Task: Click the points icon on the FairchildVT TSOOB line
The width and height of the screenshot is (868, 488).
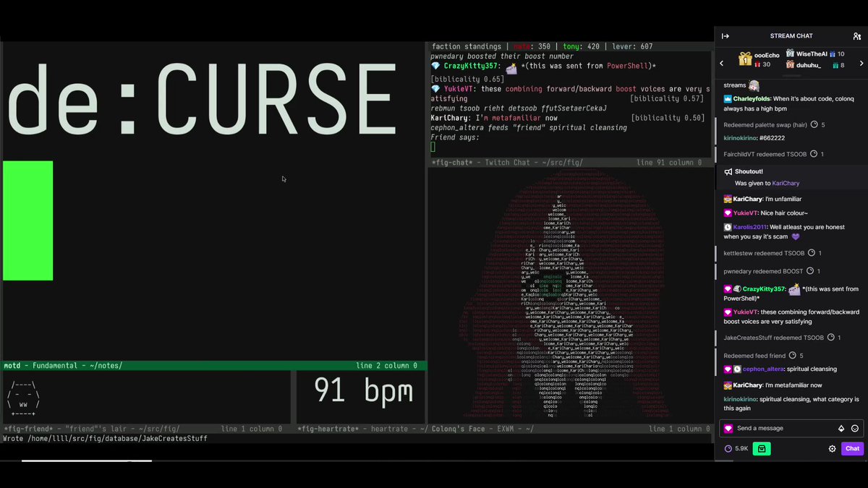Action: (813, 154)
